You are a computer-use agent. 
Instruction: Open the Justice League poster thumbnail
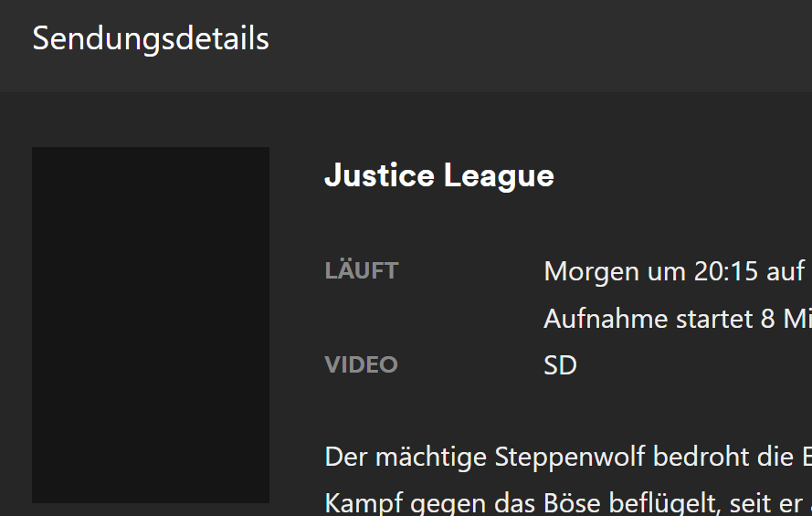click(151, 325)
